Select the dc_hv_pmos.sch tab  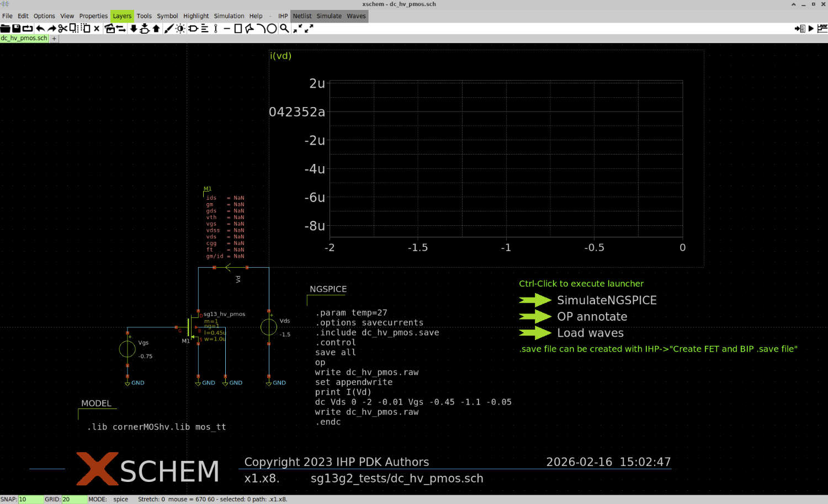tap(24, 39)
